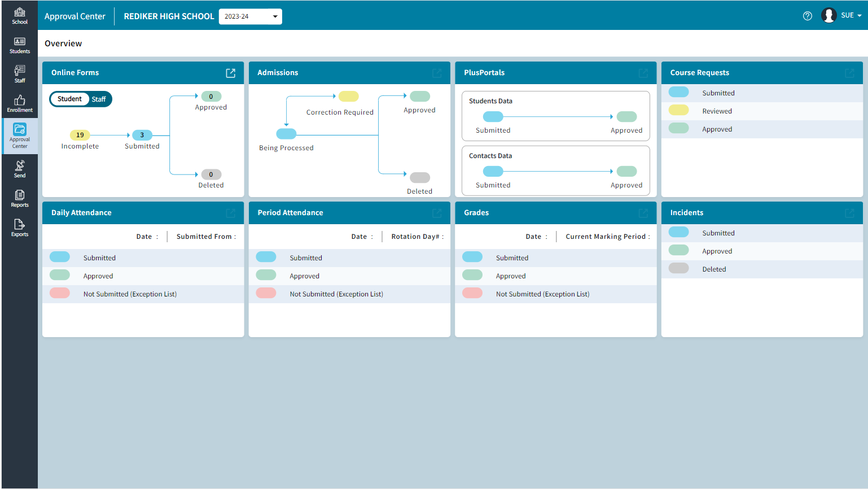Image resolution: width=868 pixels, height=489 pixels.
Task: Open the 2023-24 school year dropdown
Action: (x=250, y=16)
